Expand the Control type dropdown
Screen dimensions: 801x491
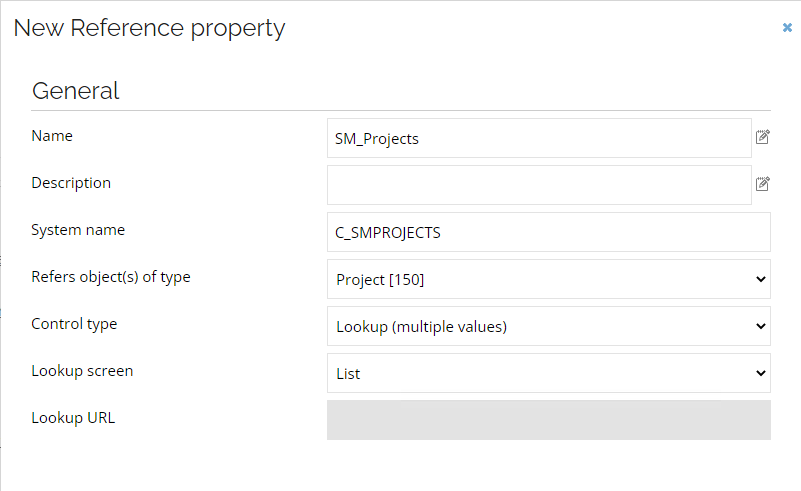click(x=549, y=326)
